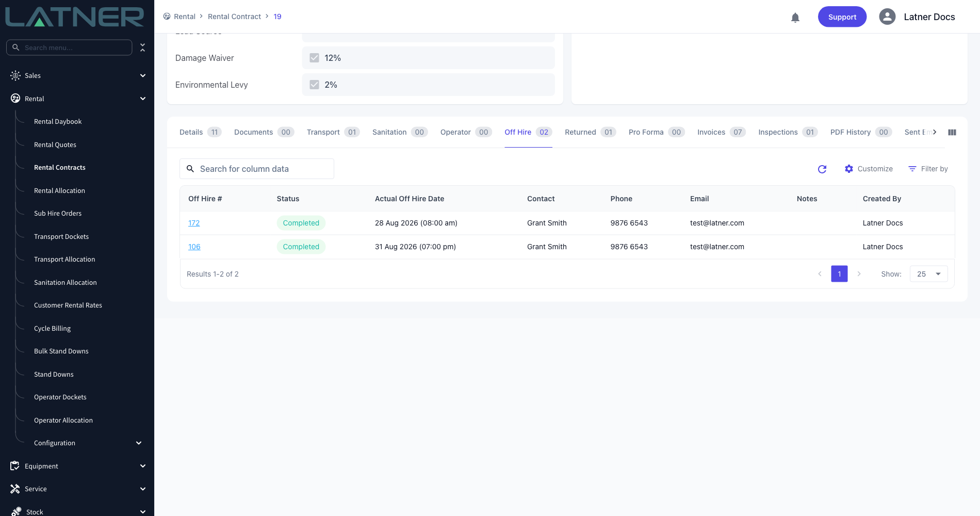Click the column layout icon beside tabs
Screen dimensions: 980x516
(952, 133)
